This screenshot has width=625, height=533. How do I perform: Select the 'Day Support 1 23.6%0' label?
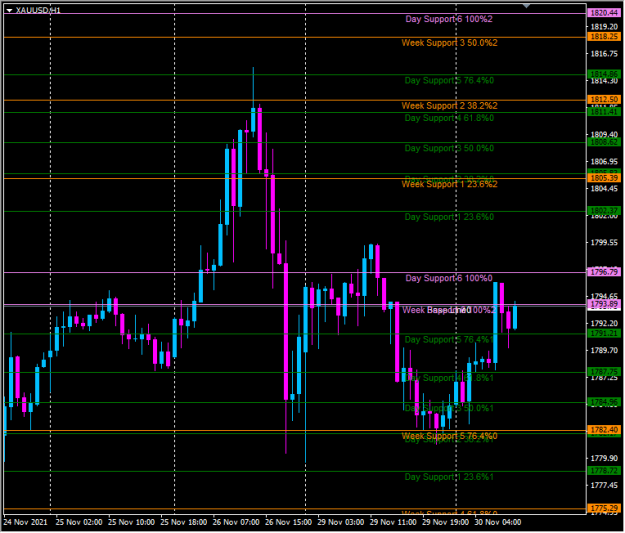[x=449, y=217]
